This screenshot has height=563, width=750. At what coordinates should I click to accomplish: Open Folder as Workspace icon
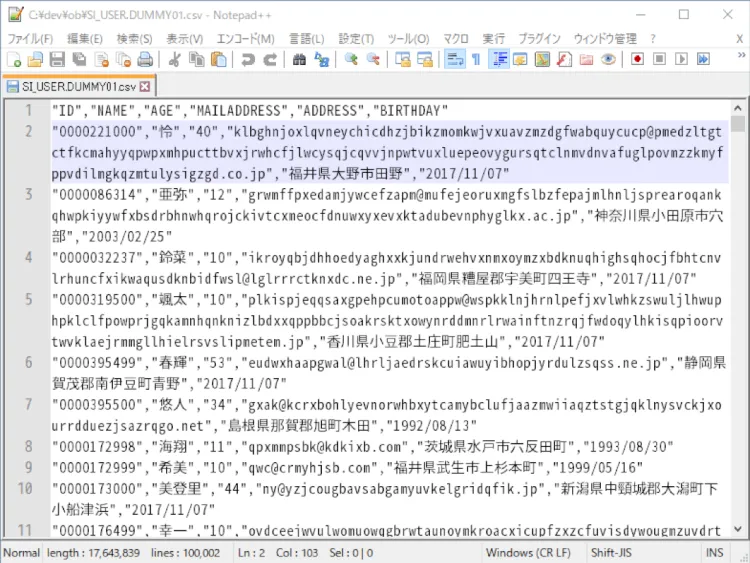pyautogui.click(x=586, y=59)
